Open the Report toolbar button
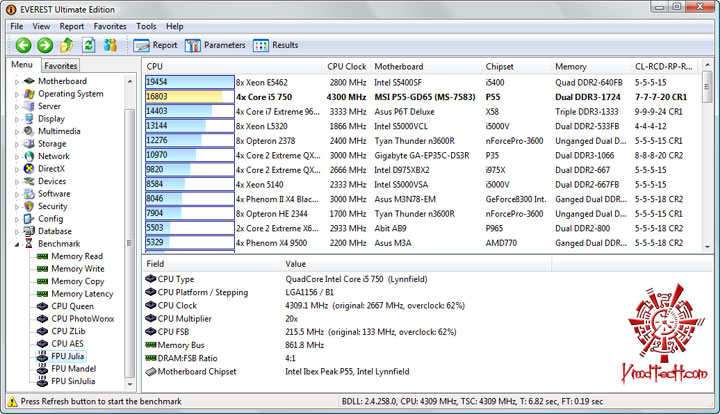 click(155, 45)
